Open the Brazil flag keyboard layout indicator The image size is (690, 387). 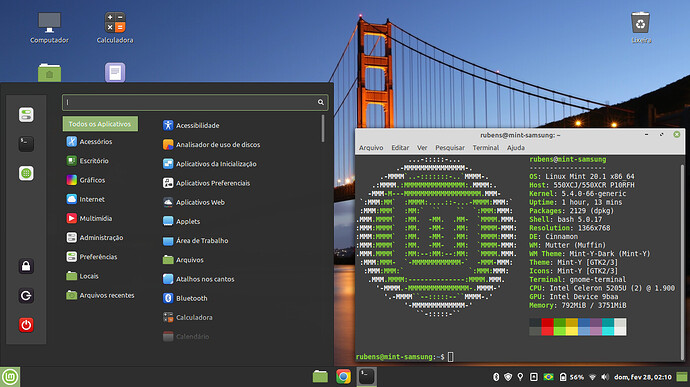tap(548, 377)
